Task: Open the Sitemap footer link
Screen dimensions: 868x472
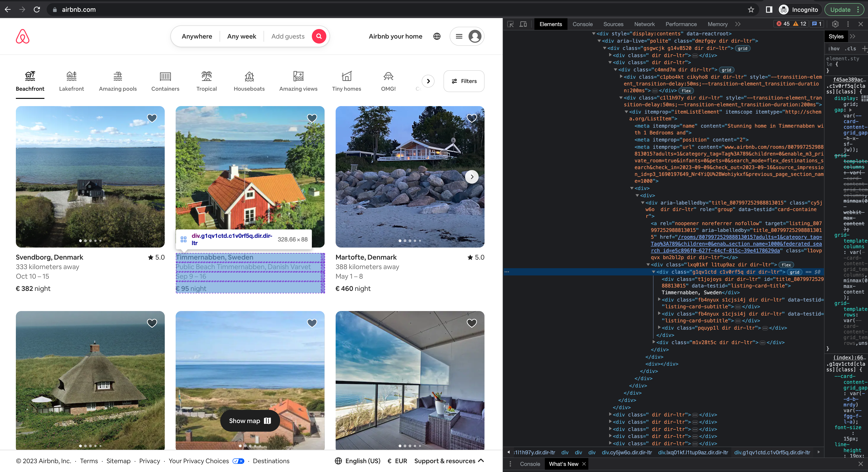Action: (x=118, y=461)
